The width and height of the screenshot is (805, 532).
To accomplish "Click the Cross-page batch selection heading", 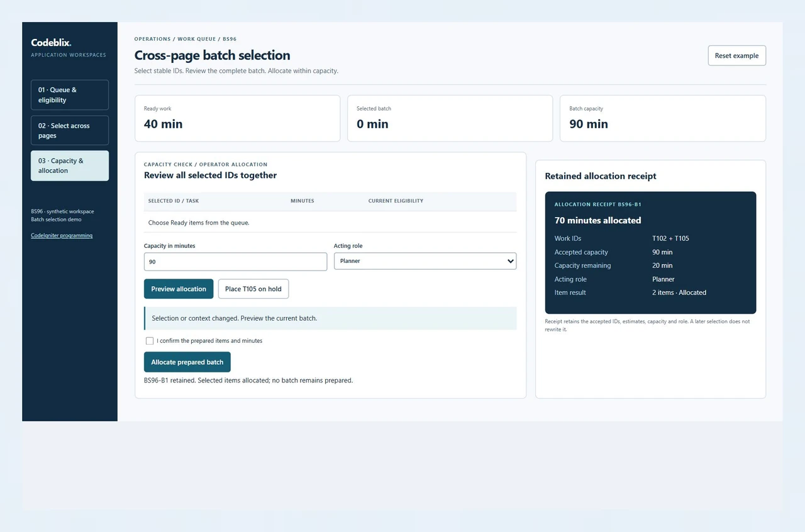I will click(213, 55).
